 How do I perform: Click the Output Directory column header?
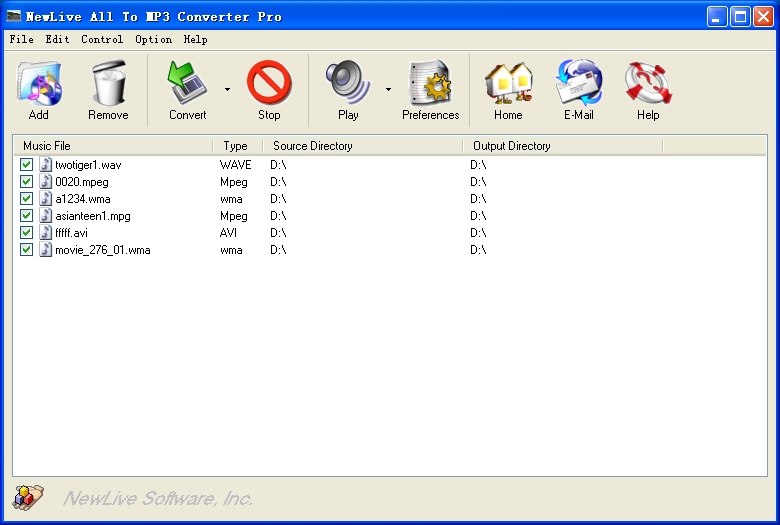(x=563, y=146)
